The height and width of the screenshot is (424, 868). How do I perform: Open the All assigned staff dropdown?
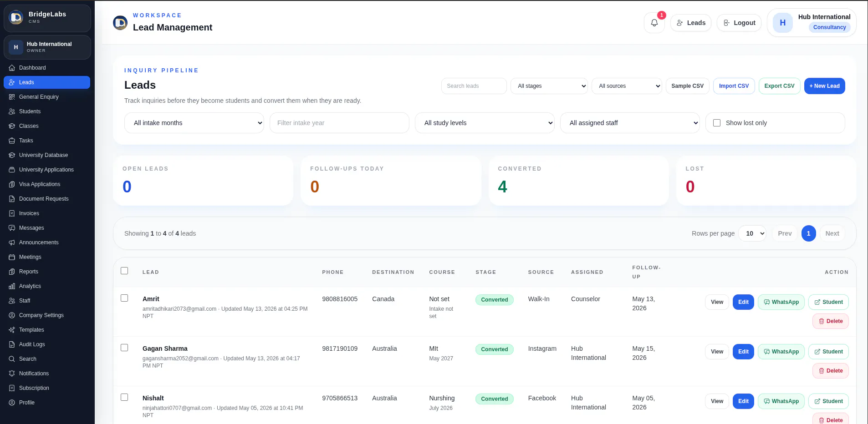click(x=630, y=123)
